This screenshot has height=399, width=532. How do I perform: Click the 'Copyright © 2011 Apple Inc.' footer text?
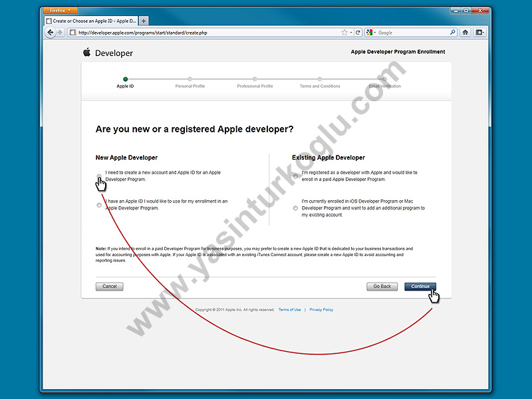pos(235,310)
